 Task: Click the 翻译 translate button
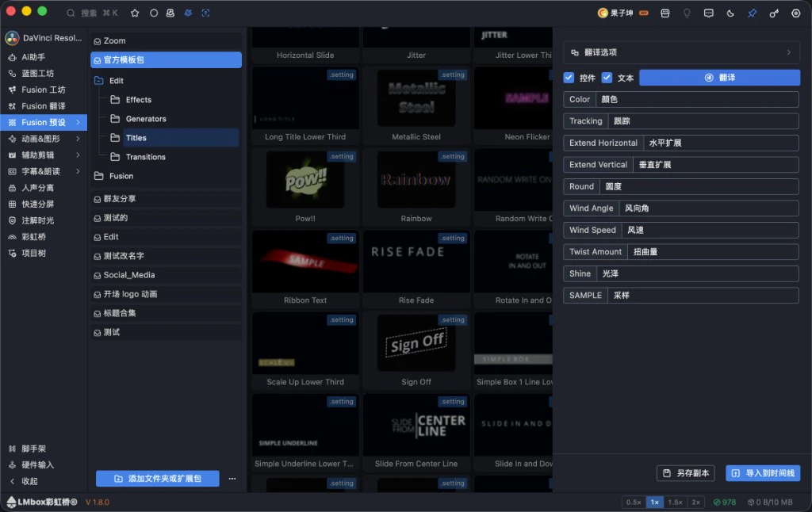pos(720,78)
